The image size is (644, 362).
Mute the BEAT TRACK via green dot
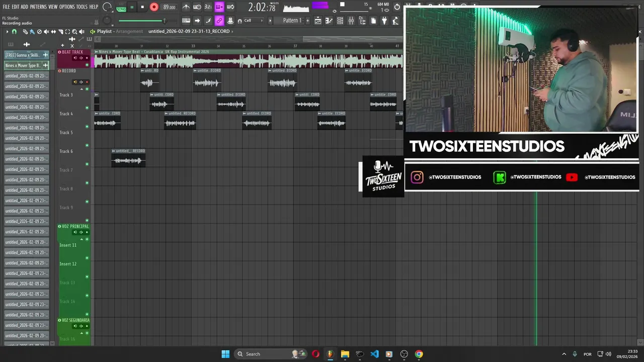[87, 64]
